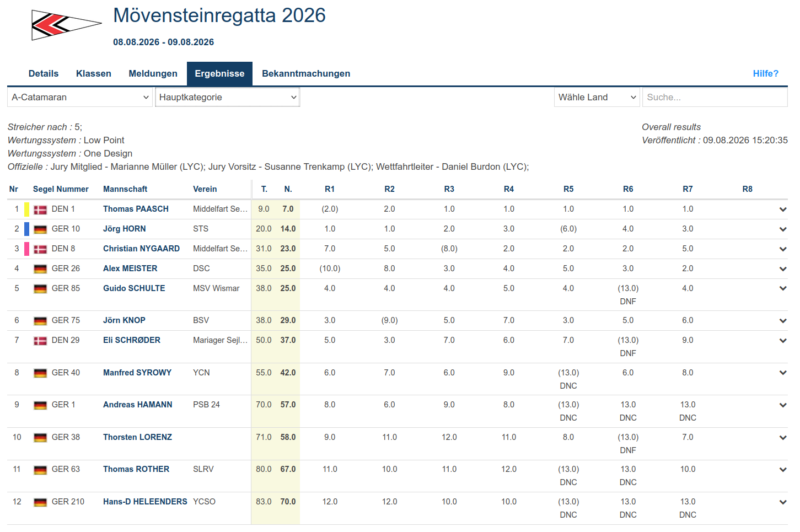Click the German flag beside GER 10

pyautogui.click(x=40, y=229)
